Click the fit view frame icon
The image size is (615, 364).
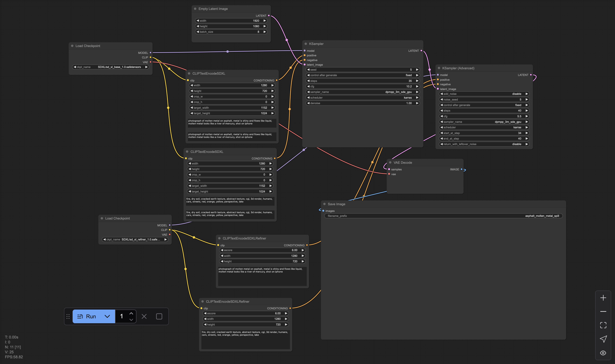tap(603, 325)
